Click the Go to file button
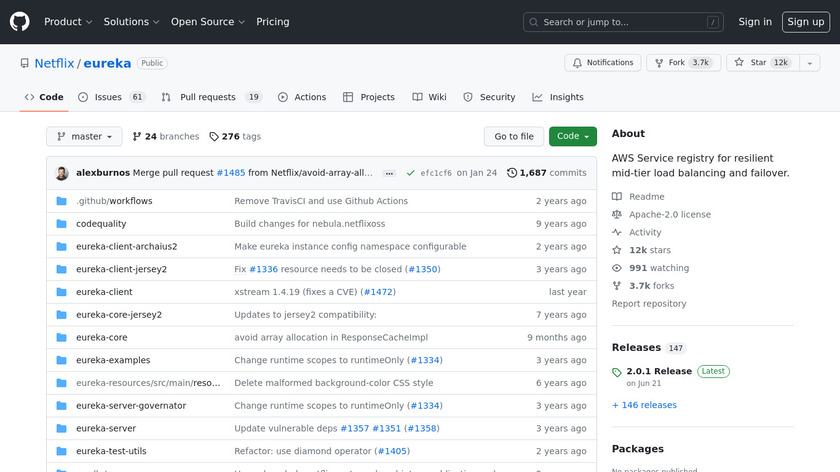This screenshot has height=472, width=840. pos(514,137)
